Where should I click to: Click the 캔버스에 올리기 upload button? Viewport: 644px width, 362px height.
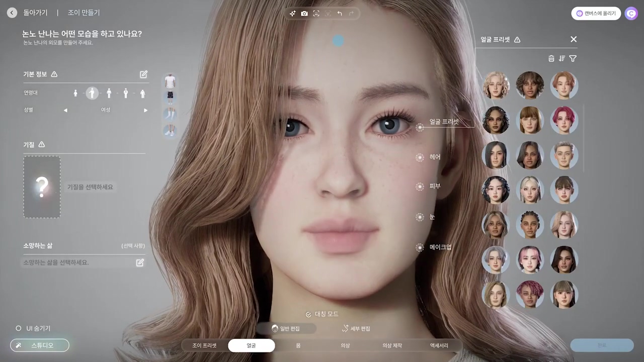tap(596, 14)
